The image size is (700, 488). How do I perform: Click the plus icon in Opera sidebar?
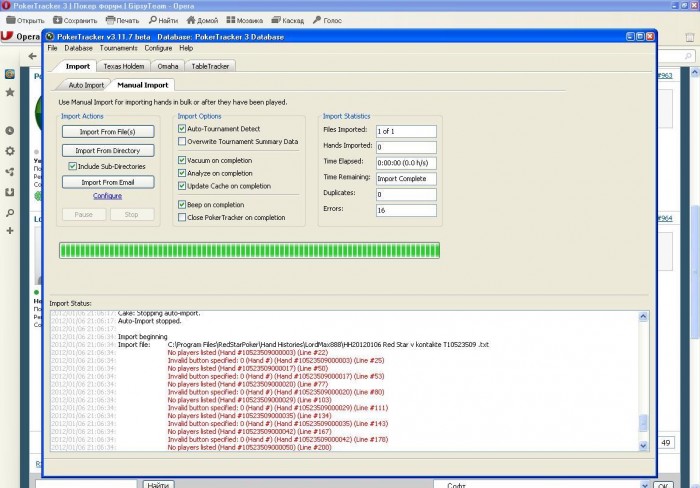(10, 230)
